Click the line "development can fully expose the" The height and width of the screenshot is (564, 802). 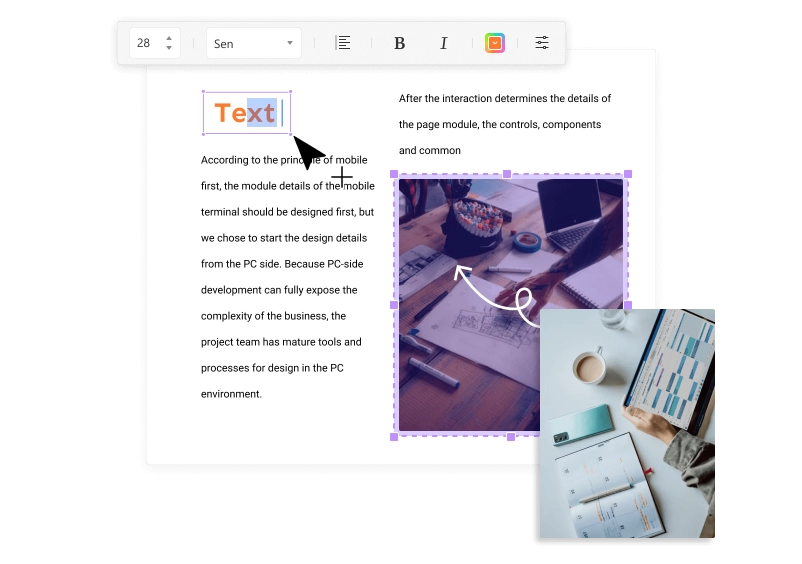279,290
